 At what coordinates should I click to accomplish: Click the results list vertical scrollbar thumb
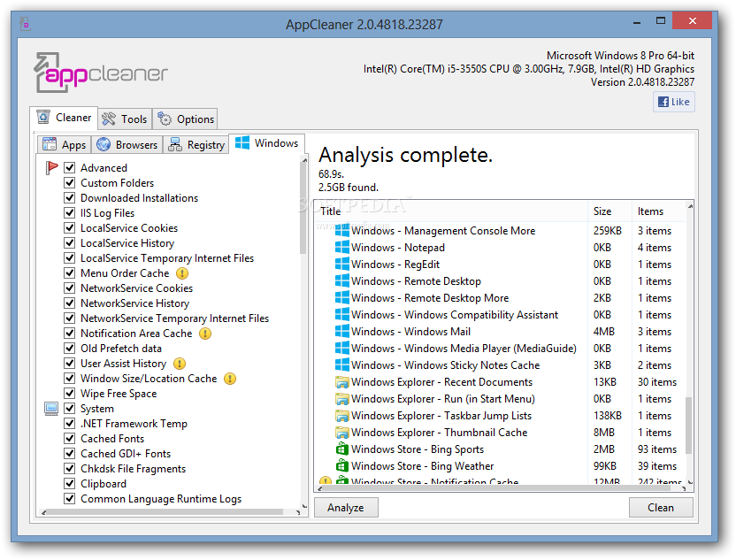[689, 425]
